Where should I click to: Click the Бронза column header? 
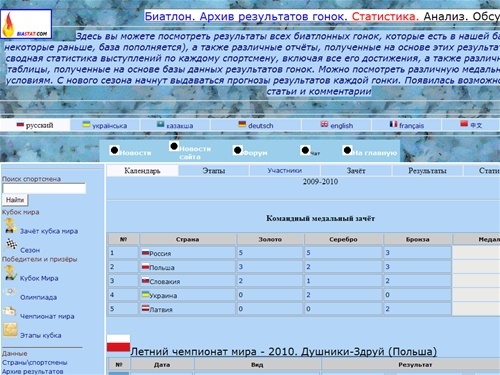coord(418,239)
